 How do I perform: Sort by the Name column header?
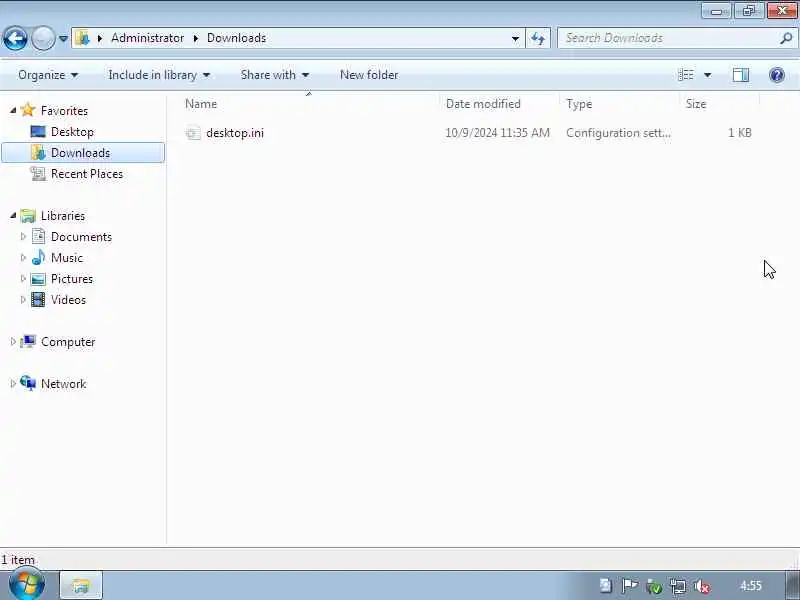tap(201, 104)
